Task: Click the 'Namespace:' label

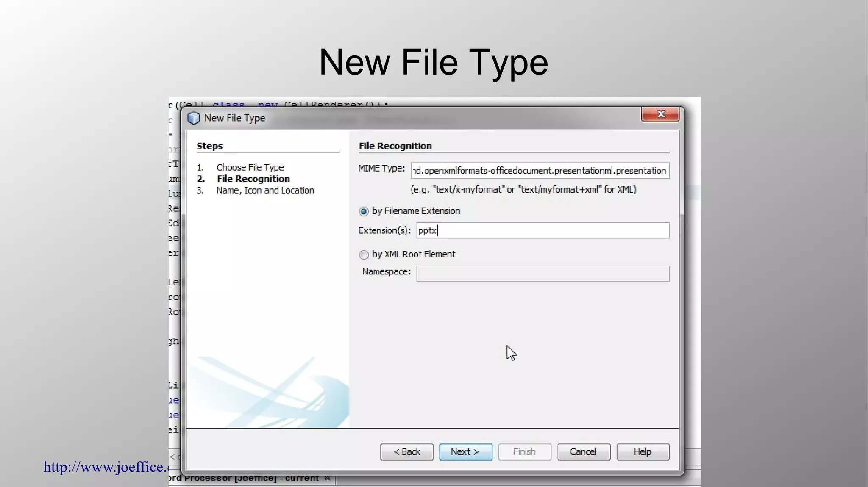Action: click(x=387, y=271)
